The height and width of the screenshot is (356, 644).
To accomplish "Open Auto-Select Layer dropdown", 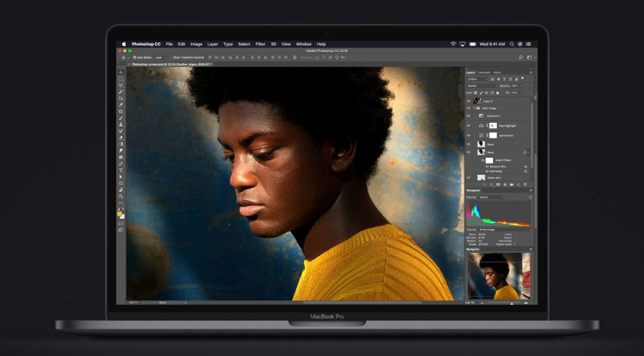I will (160, 57).
